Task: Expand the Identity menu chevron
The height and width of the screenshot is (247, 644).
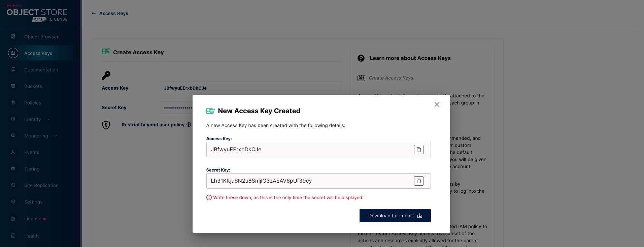Action: pyautogui.click(x=49, y=119)
